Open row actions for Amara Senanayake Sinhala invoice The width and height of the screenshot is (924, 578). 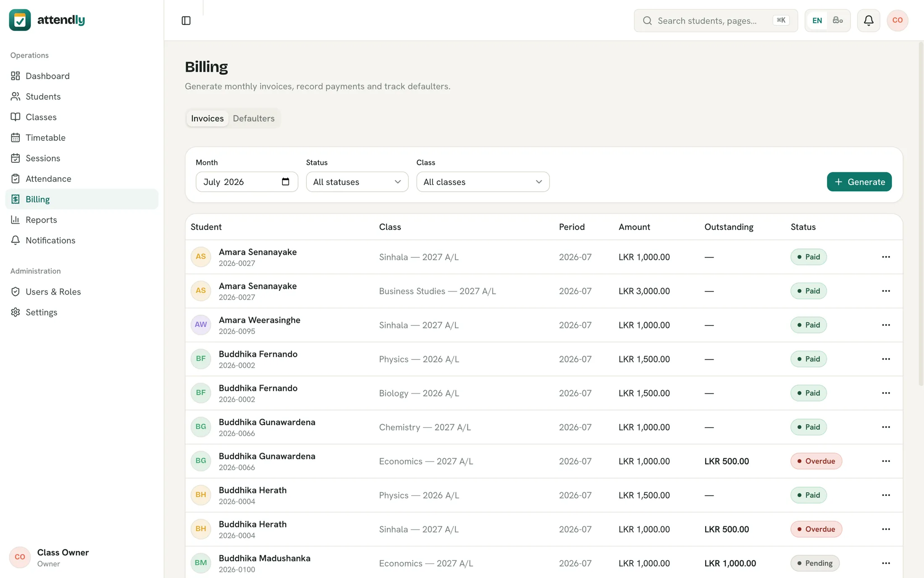click(x=886, y=257)
